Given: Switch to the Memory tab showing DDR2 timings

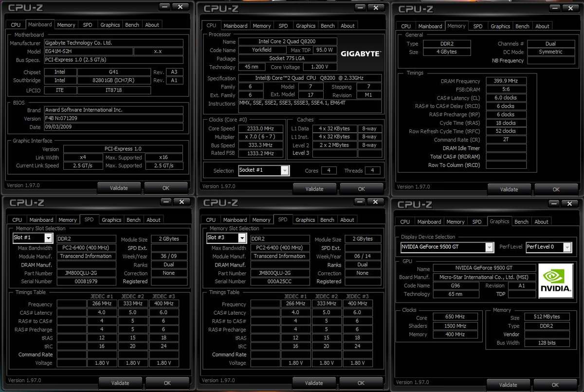Looking at the screenshot, I should [x=456, y=26].
